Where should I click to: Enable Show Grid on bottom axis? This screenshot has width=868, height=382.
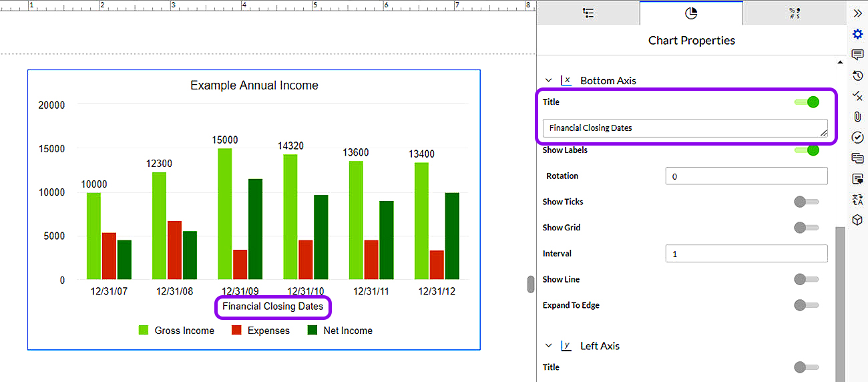click(807, 228)
